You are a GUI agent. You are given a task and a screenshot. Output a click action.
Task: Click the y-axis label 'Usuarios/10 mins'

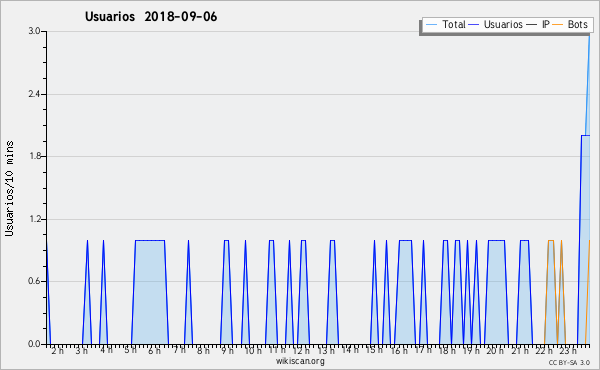click(x=9, y=188)
